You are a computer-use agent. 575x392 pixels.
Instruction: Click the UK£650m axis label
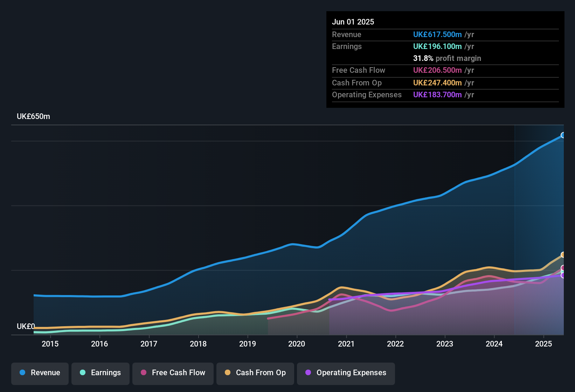click(33, 116)
